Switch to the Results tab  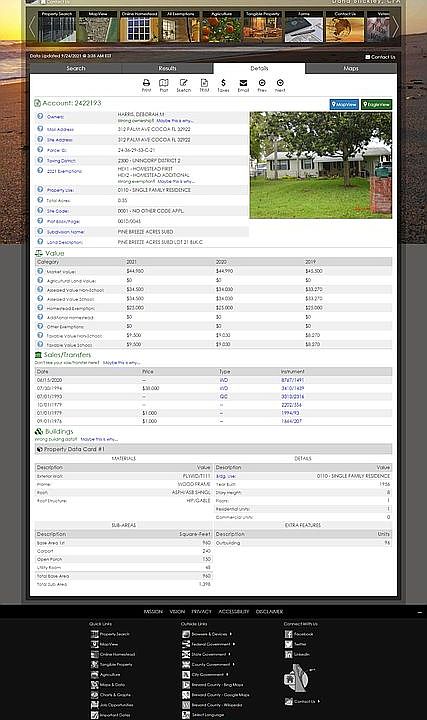pyautogui.click(x=168, y=68)
